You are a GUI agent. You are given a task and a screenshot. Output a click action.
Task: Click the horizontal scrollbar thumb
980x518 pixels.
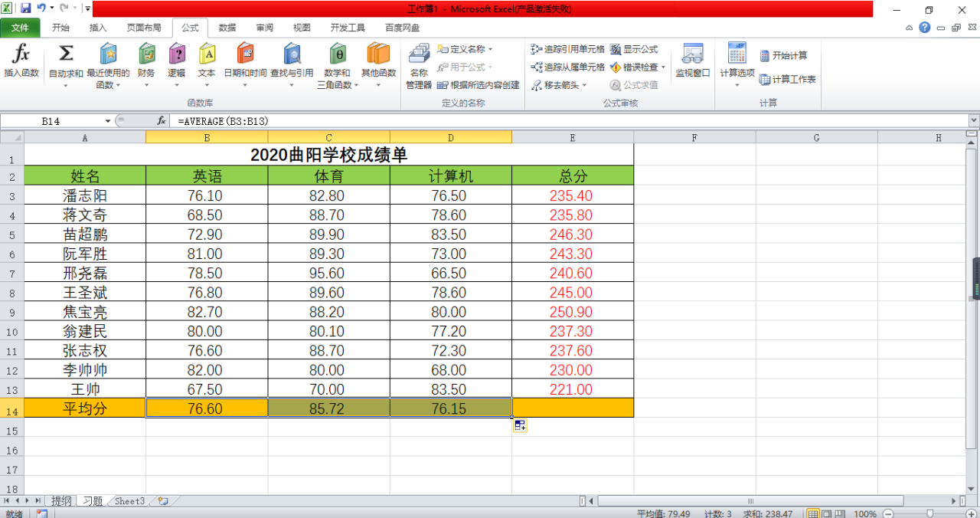click(750, 501)
